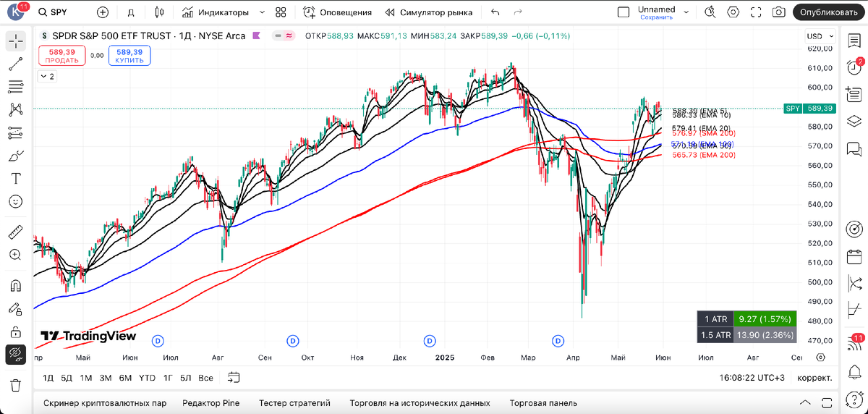The image size is (868, 414).
Task: Open the news feed icon with badge
Action: coord(854,344)
